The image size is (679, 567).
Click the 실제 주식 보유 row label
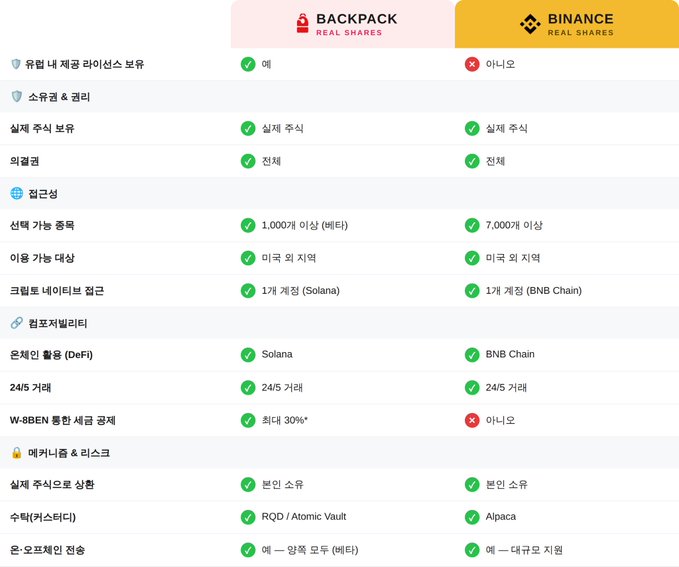coord(42,128)
